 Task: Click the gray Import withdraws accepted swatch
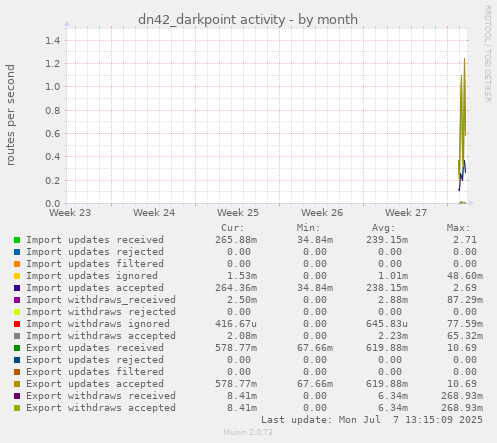17,336
